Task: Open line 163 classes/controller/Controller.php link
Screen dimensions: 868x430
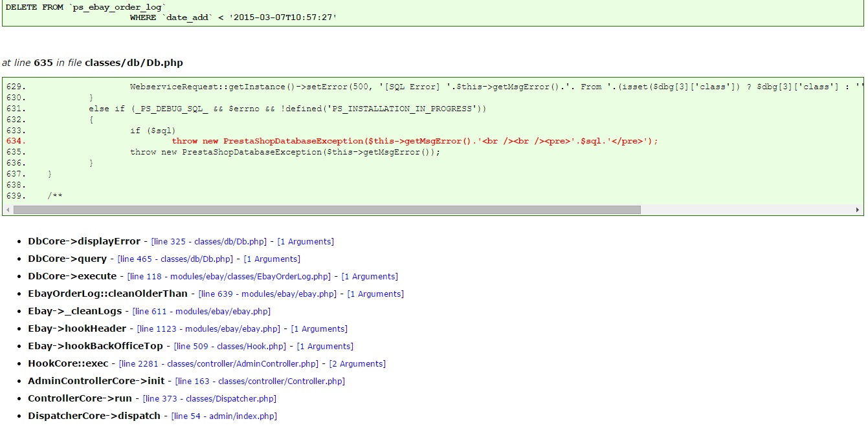Action: tap(260, 382)
